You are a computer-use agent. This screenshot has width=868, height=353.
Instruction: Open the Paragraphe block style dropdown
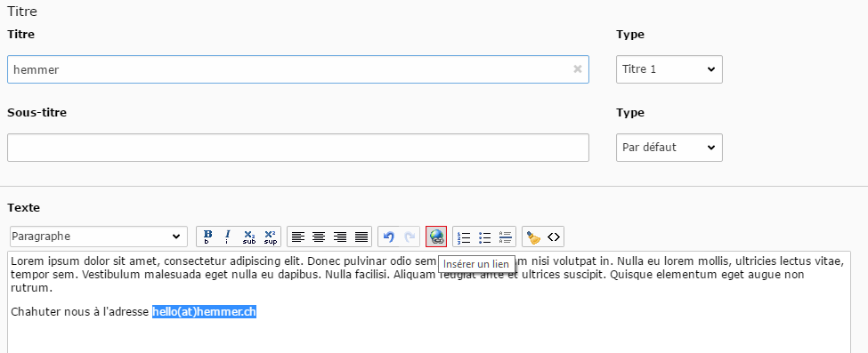tap(99, 237)
